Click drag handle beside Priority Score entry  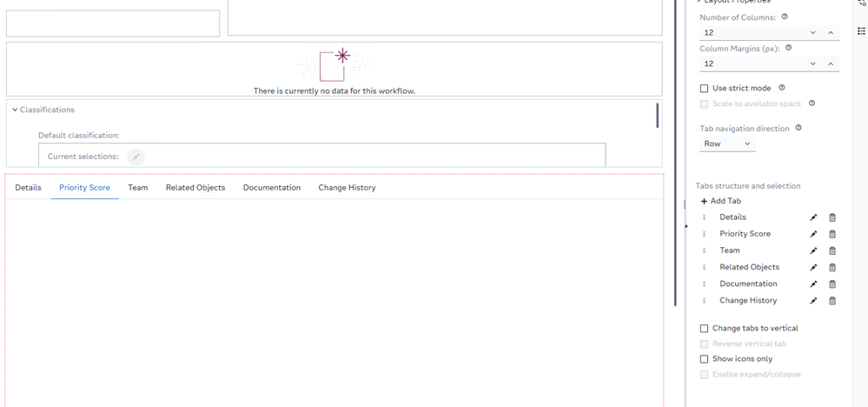pyautogui.click(x=704, y=234)
